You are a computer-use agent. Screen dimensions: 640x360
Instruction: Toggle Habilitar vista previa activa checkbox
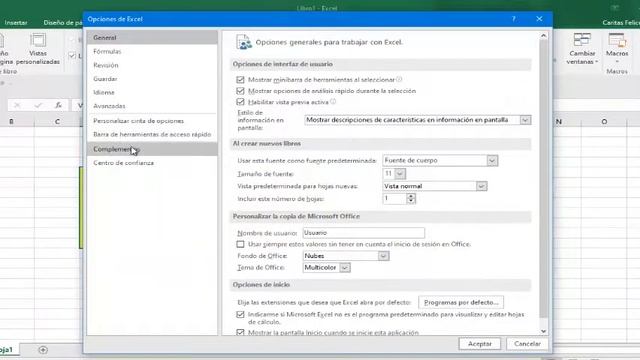tap(240, 102)
